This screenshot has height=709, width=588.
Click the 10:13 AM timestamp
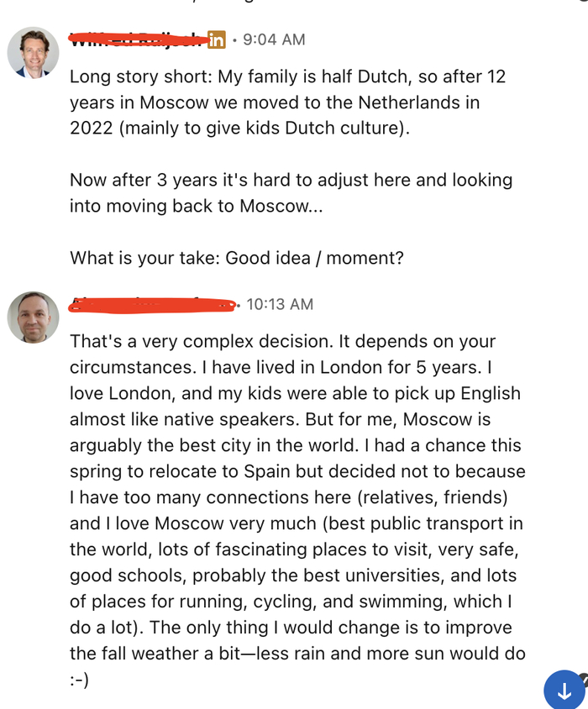pos(280,304)
